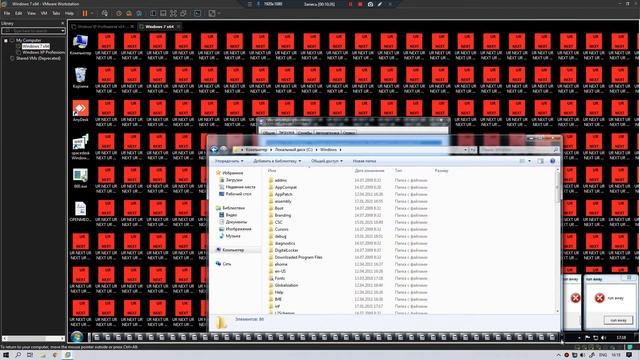Open the Общий доступ dropdown
Screen dimensions: 640x360
click(327, 161)
